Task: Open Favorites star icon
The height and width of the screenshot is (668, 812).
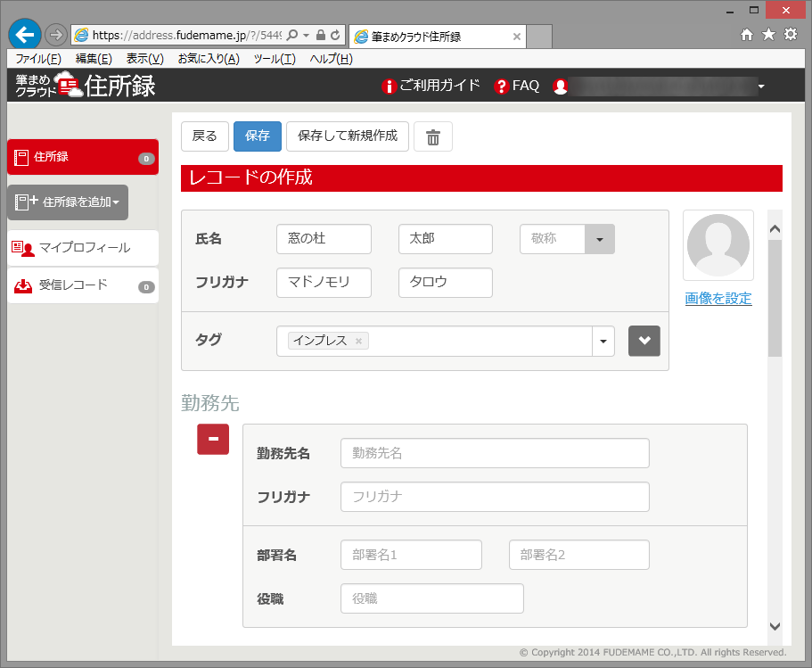Action: point(768,35)
